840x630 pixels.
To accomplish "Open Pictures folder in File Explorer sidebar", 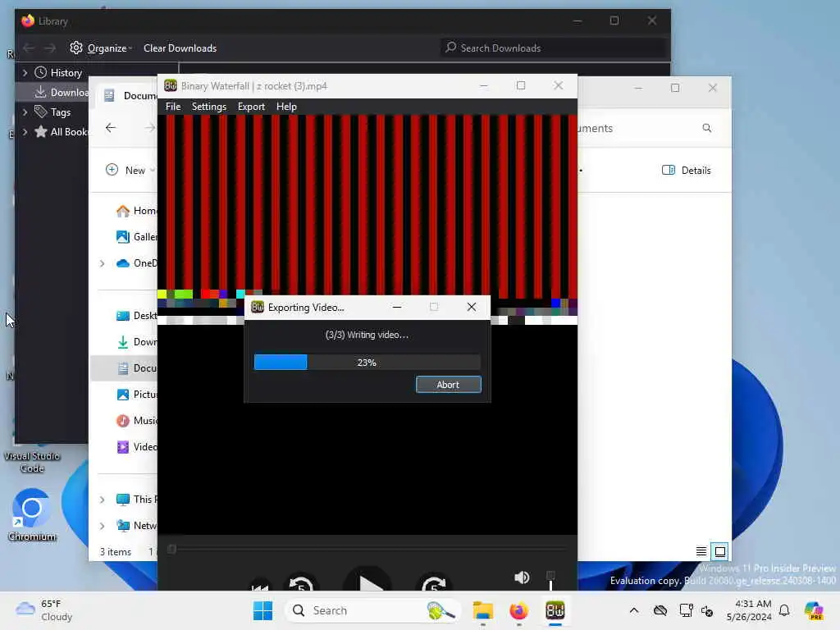I will pos(137,395).
